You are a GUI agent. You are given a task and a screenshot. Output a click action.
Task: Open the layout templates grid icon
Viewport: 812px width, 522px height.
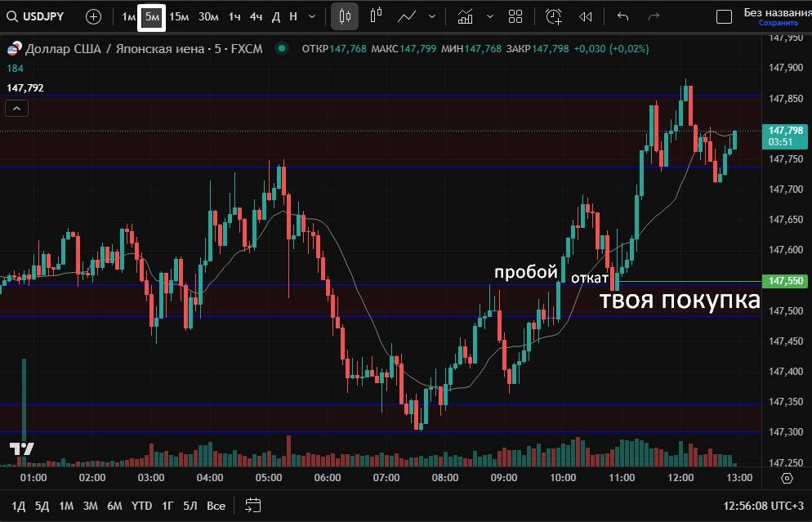tap(515, 16)
